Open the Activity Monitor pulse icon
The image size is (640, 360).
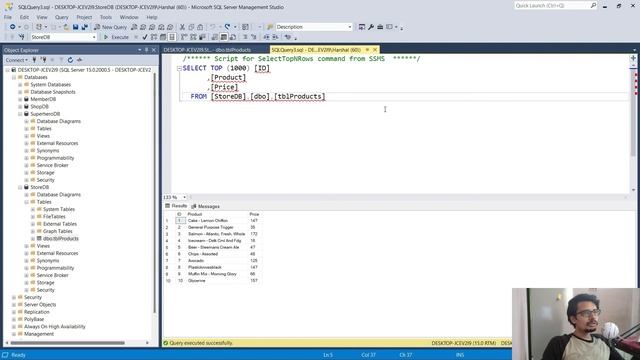pos(79,60)
